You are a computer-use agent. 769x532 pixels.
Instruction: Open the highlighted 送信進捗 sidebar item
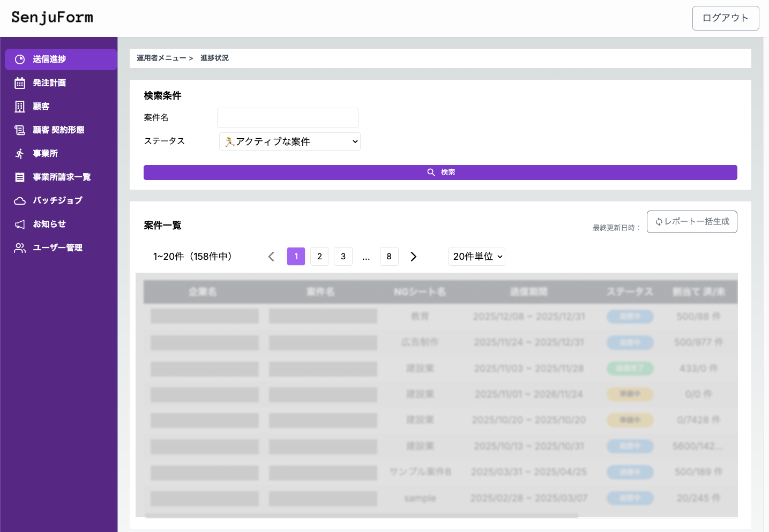pyautogui.click(x=61, y=59)
